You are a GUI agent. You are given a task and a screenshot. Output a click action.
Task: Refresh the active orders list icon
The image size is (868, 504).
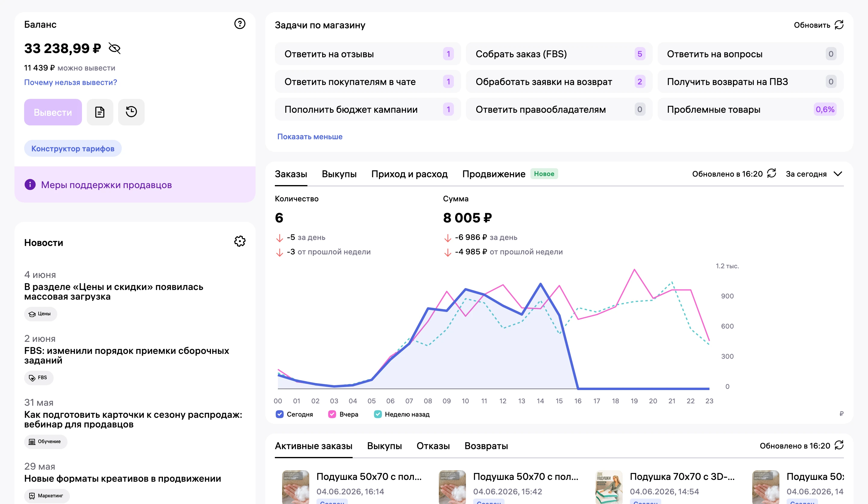839,445
